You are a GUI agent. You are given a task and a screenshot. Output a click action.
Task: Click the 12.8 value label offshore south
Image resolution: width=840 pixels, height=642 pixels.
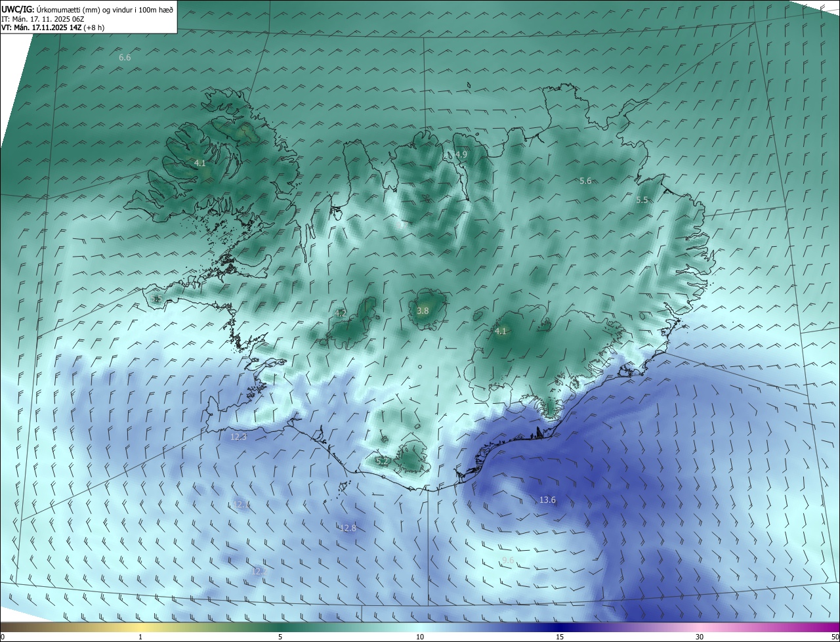348,528
